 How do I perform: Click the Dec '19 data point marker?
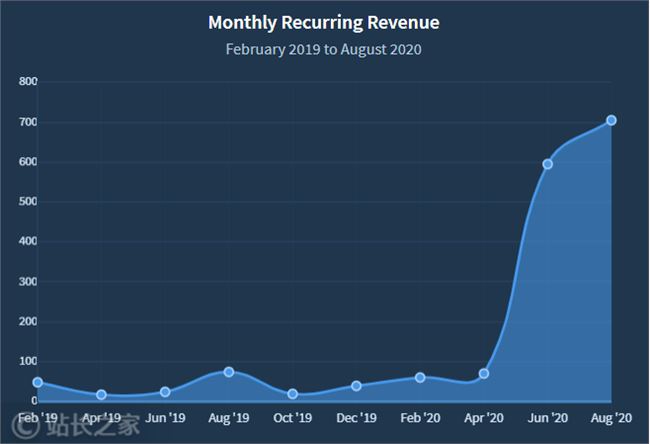pyautogui.click(x=356, y=386)
